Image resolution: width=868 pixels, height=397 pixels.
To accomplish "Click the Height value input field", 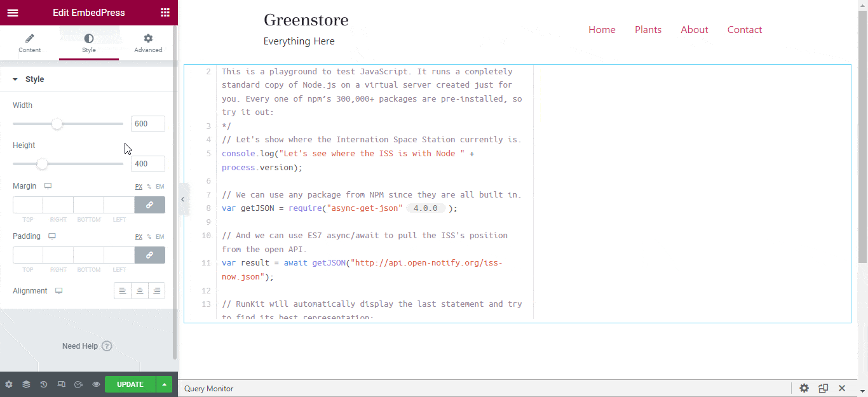I will point(148,164).
